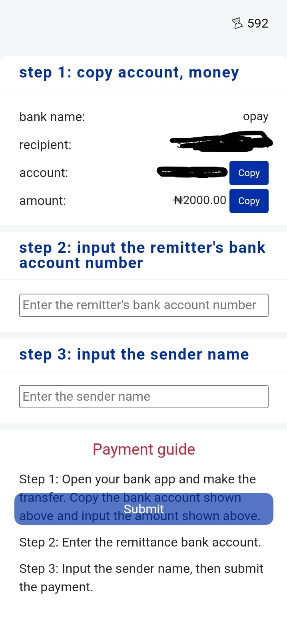Tap the ₦2000.00 amount value
Image resolution: width=287 pixels, height=644 pixels.
click(200, 200)
